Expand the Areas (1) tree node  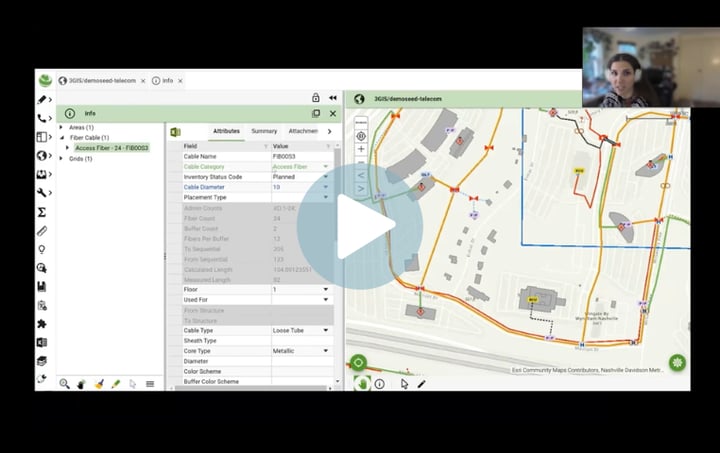[61, 127]
